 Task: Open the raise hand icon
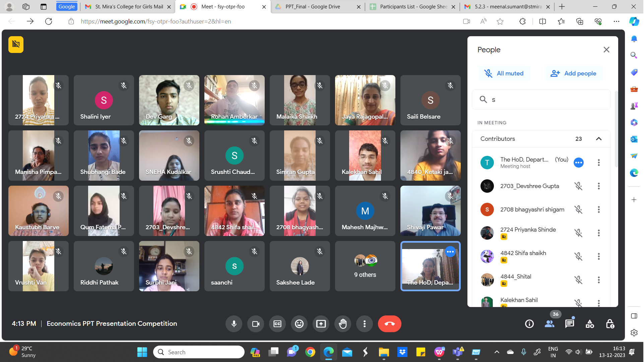tap(343, 323)
